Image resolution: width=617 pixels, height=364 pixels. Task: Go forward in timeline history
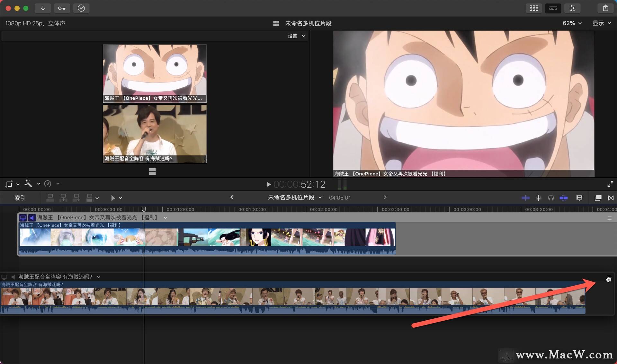pos(385,198)
